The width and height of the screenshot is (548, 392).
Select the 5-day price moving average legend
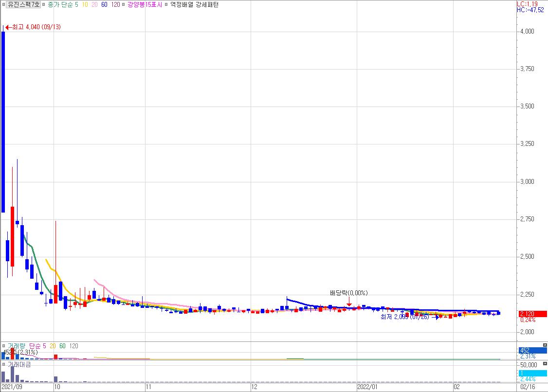[x=76, y=4]
